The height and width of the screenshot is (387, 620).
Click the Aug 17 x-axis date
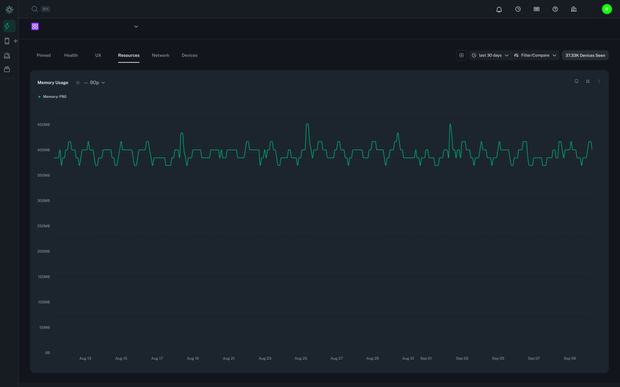point(157,358)
